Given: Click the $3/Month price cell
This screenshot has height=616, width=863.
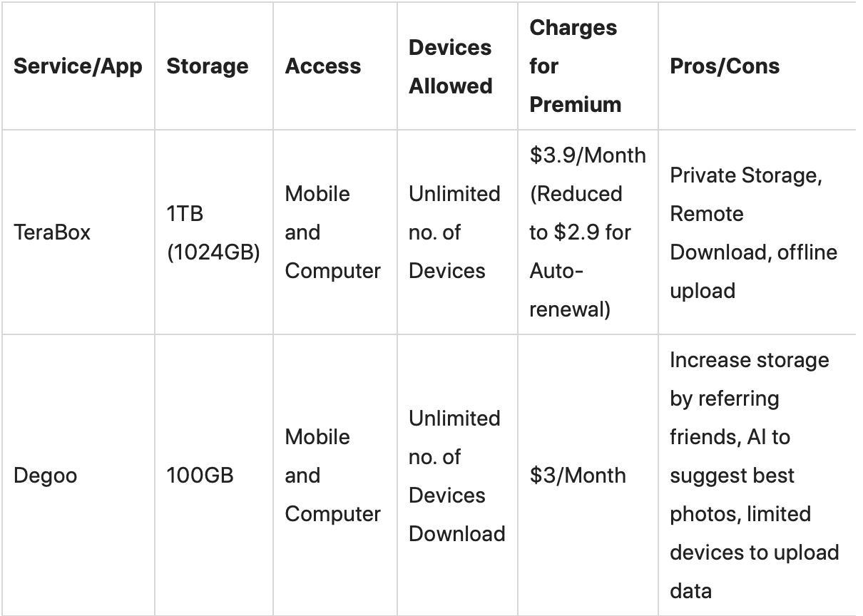Looking at the screenshot, I should 577,476.
